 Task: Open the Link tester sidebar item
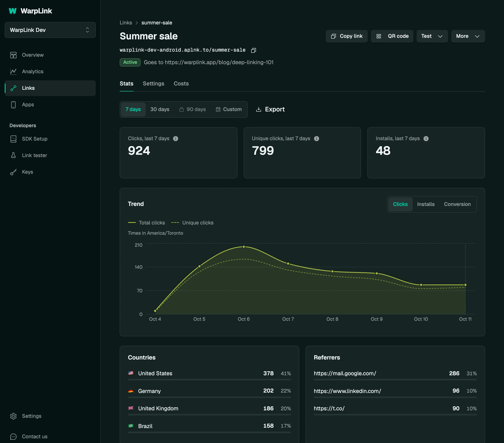(50, 155)
